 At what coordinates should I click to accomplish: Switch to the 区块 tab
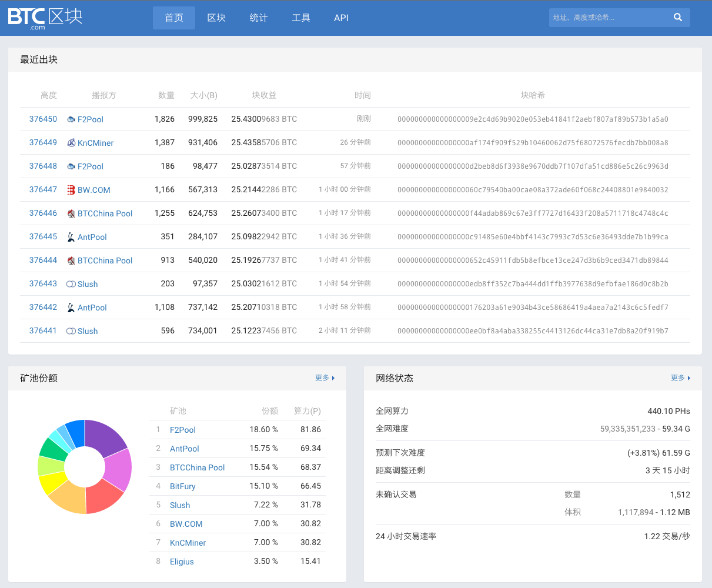216,18
